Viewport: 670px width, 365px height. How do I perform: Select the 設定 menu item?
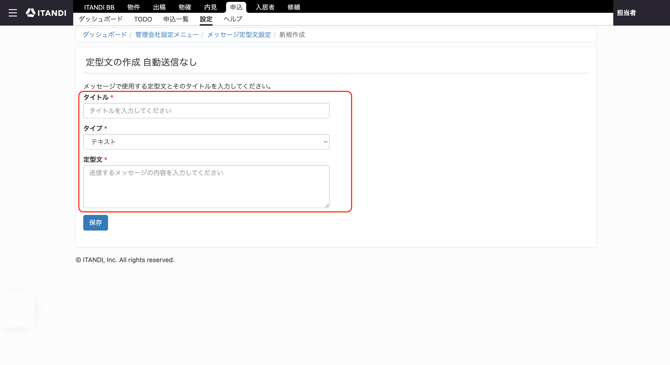click(206, 19)
